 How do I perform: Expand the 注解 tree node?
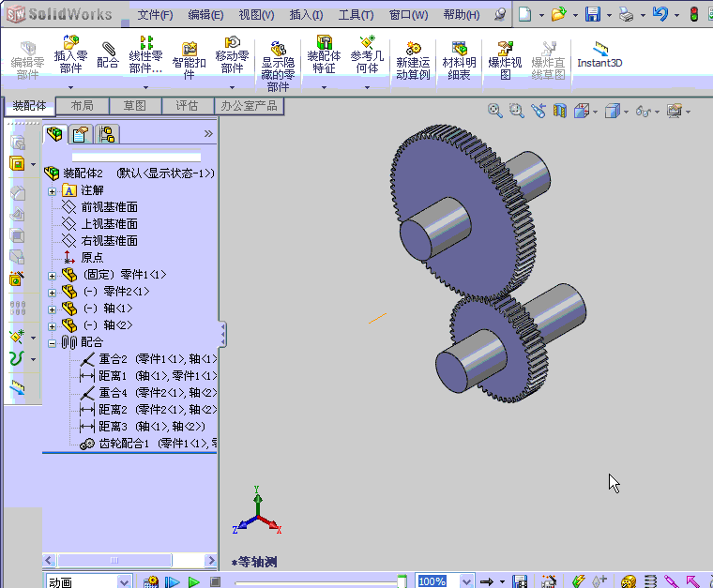pos(52,191)
